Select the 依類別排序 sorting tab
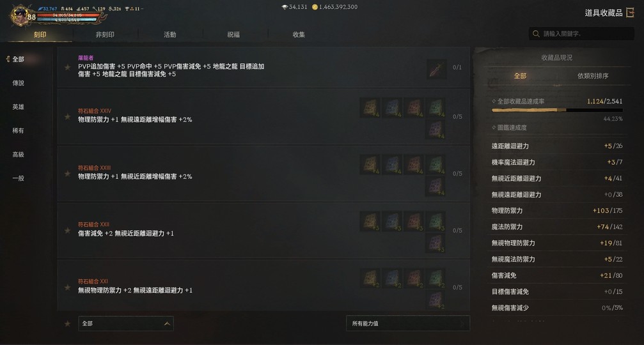This screenshot has height=345, width=644. (x=593, y=76)
